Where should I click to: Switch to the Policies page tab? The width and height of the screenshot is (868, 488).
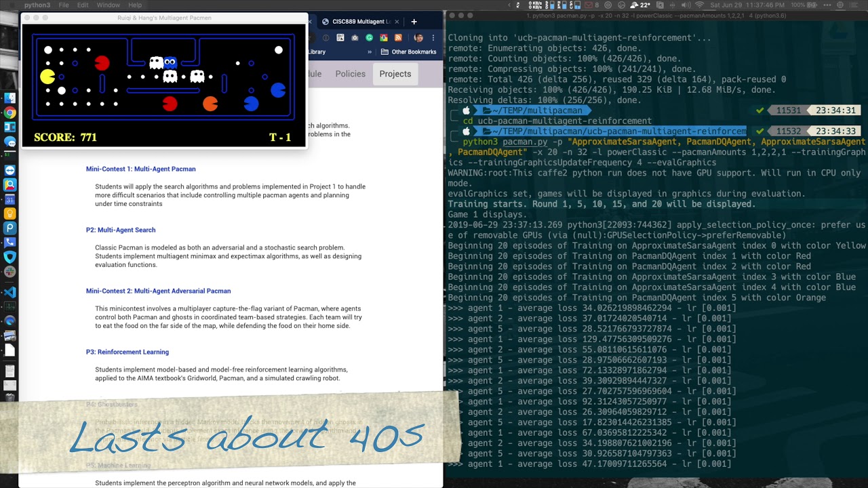350,74
